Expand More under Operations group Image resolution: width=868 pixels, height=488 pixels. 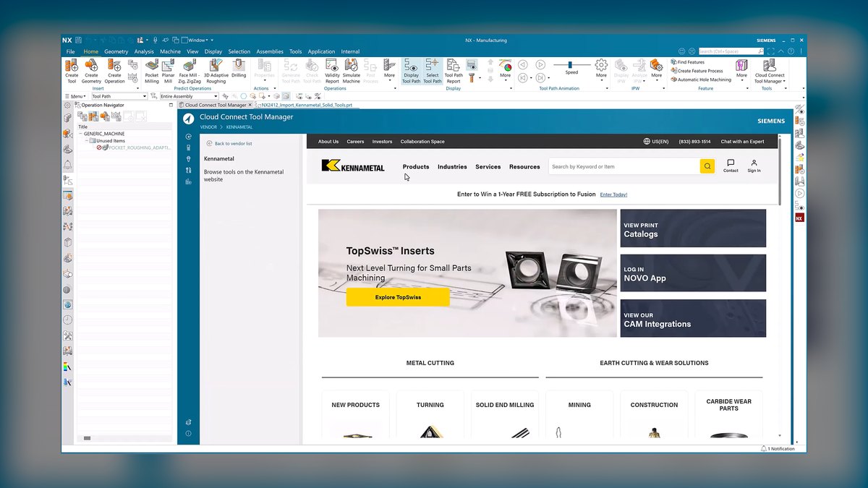(x=390, y=71)
